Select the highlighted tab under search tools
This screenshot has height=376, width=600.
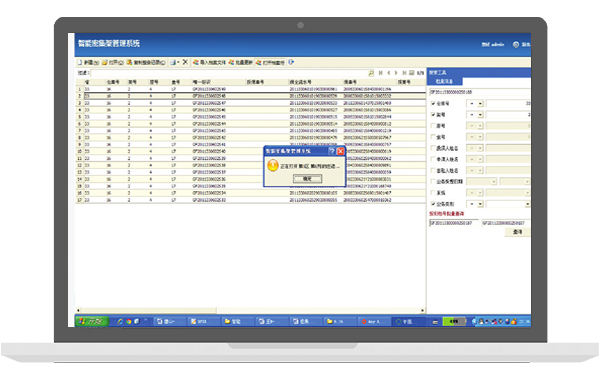(445, 81)
